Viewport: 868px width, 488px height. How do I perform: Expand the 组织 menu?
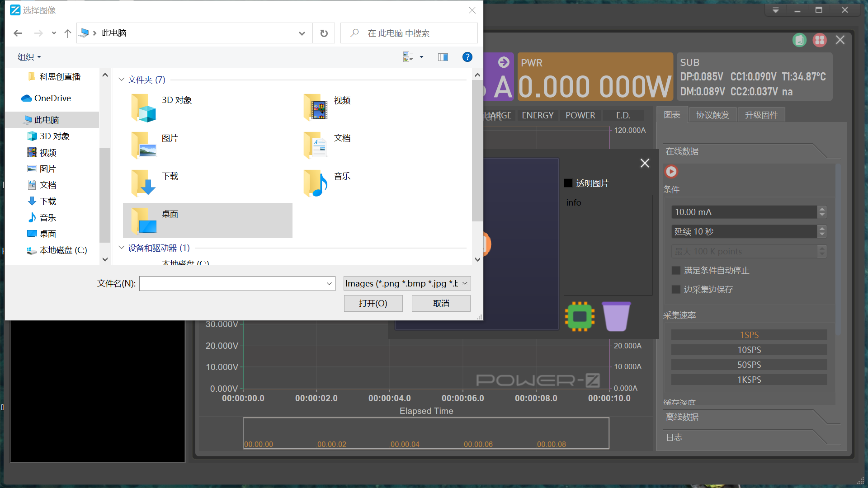tap(29, 57)
